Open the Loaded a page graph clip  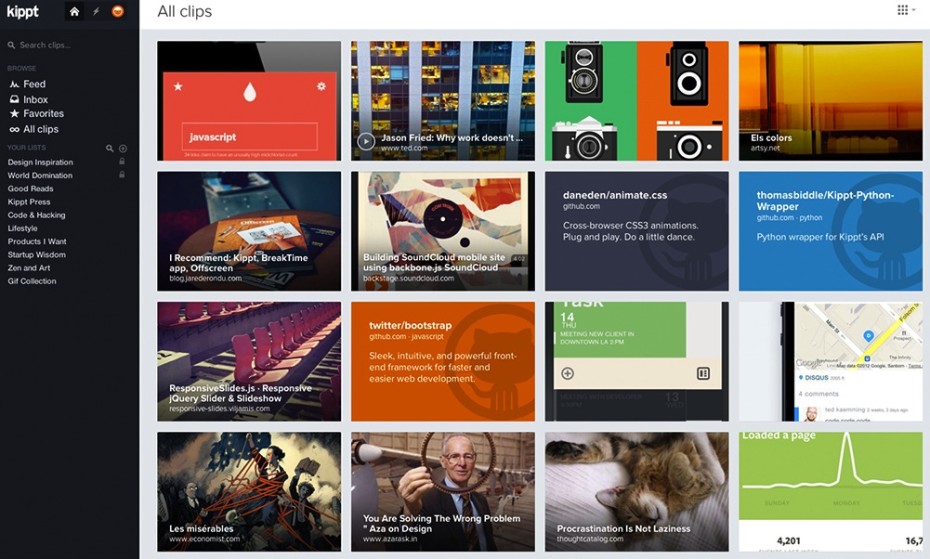pyautogui.click(x=830, y=492)
